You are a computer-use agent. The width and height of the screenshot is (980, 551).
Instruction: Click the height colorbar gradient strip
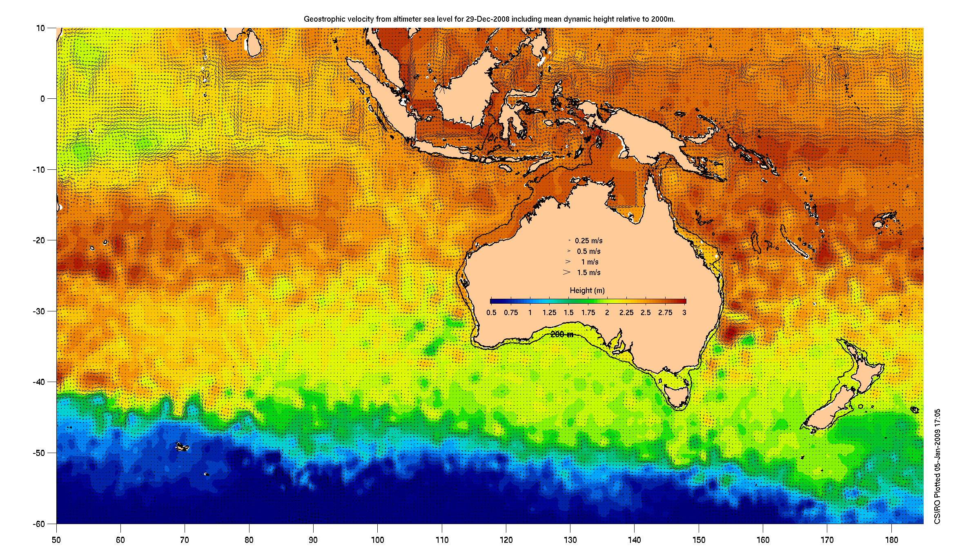[x=588, y=301]
